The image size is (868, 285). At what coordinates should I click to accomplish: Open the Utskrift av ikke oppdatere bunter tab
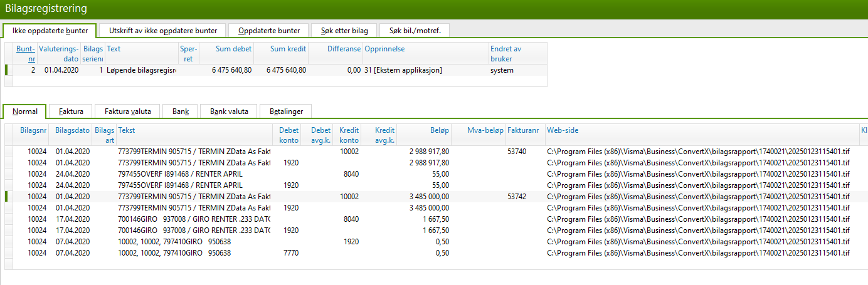162,30
